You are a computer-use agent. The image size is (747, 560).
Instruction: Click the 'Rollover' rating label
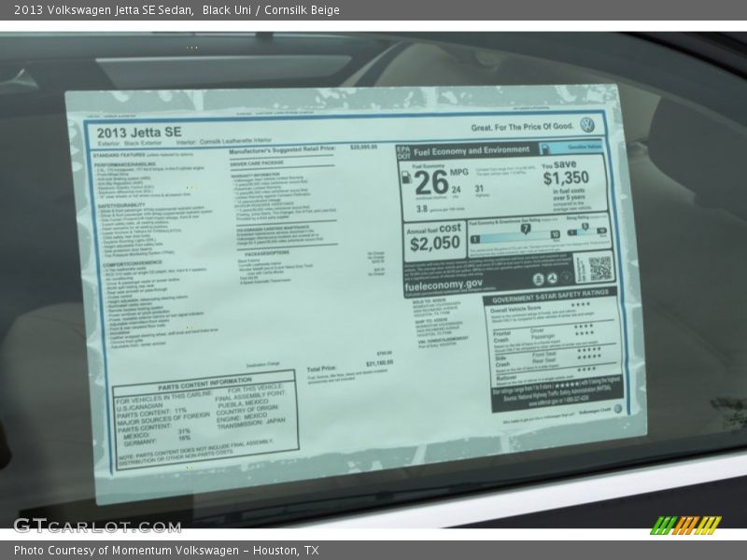506,378
